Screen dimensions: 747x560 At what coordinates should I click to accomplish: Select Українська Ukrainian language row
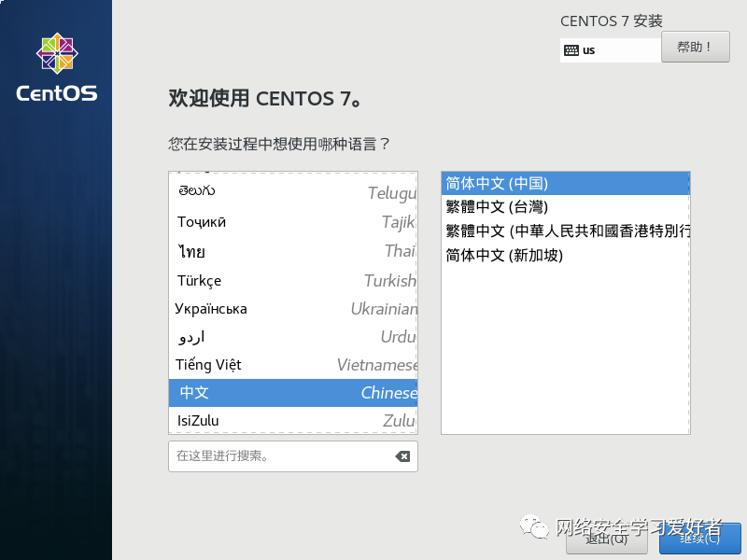[x=293, y=309]
